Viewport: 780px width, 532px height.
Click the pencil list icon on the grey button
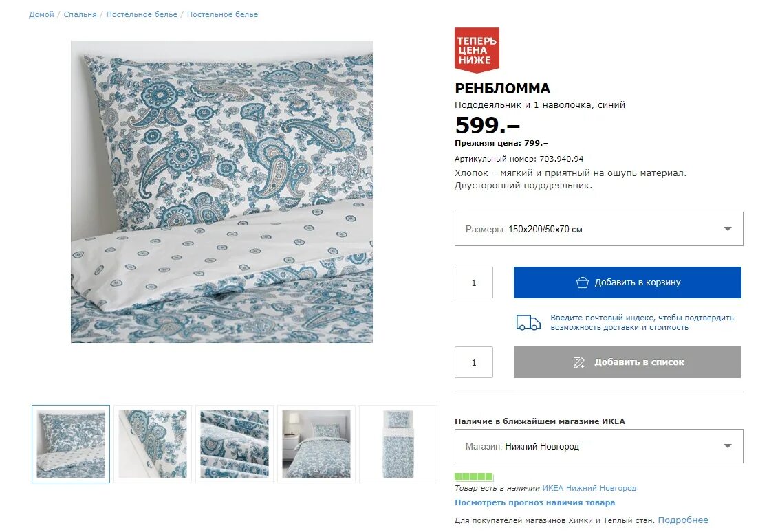pyautogui.click(x=578, y=362)
